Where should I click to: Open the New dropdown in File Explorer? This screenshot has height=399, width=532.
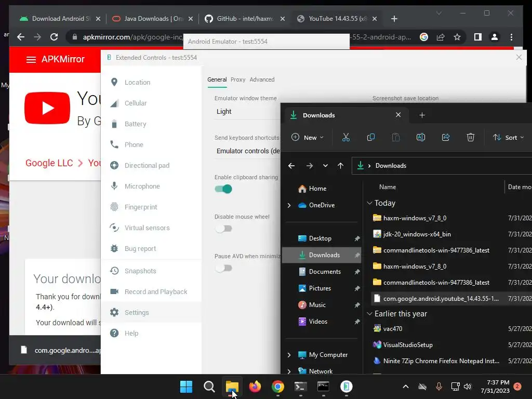308,137
